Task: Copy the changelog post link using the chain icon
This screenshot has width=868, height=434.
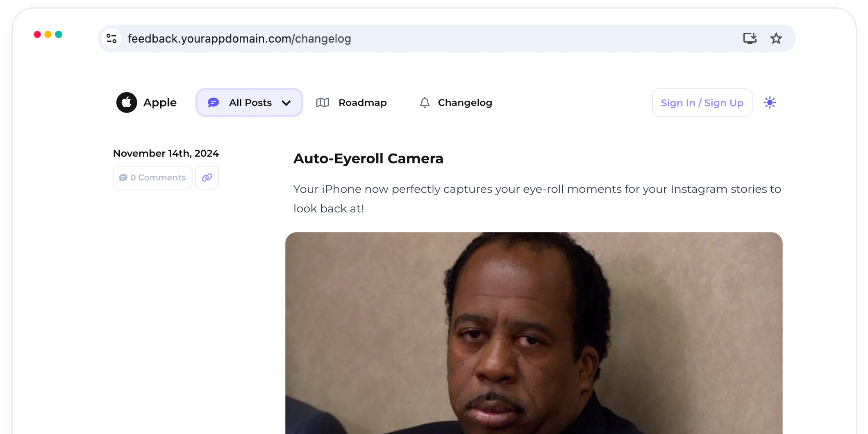Action: tap(207, 177)
